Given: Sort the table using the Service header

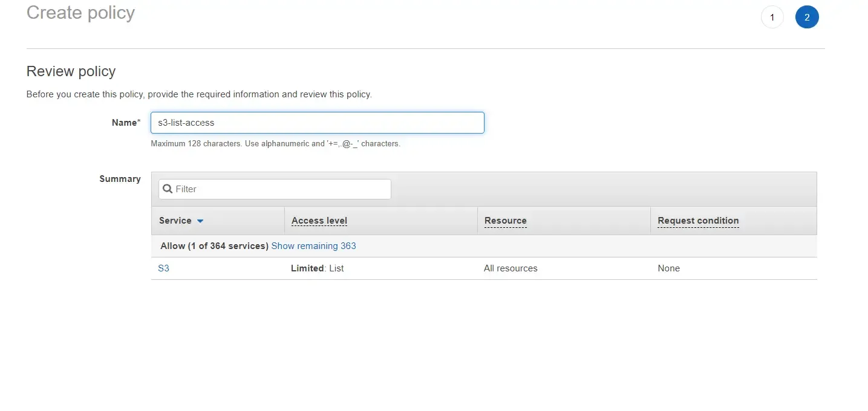Looking at the screenshot, I should [174, 221].
